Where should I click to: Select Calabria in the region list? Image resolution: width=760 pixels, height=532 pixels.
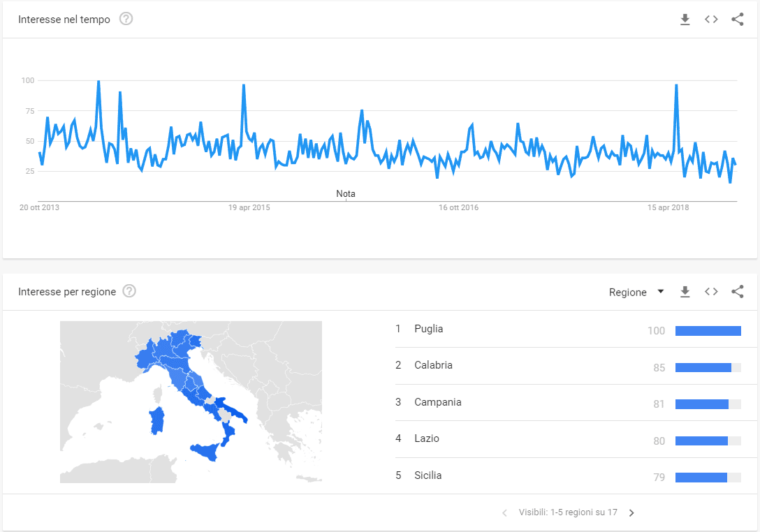tap(433, 365)
